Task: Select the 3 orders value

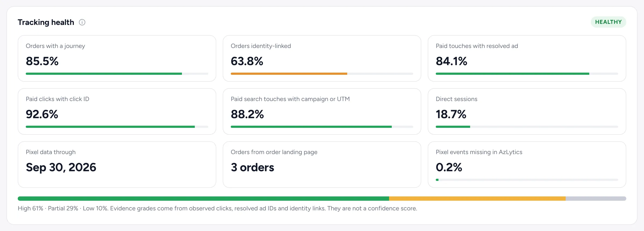Action: point(253,167)
